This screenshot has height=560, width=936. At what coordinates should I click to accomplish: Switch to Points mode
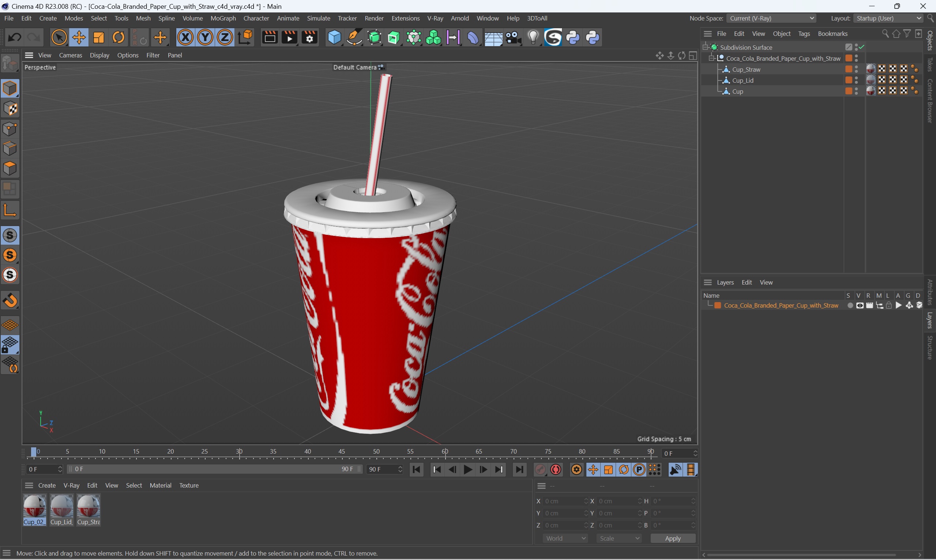point(10,129)
